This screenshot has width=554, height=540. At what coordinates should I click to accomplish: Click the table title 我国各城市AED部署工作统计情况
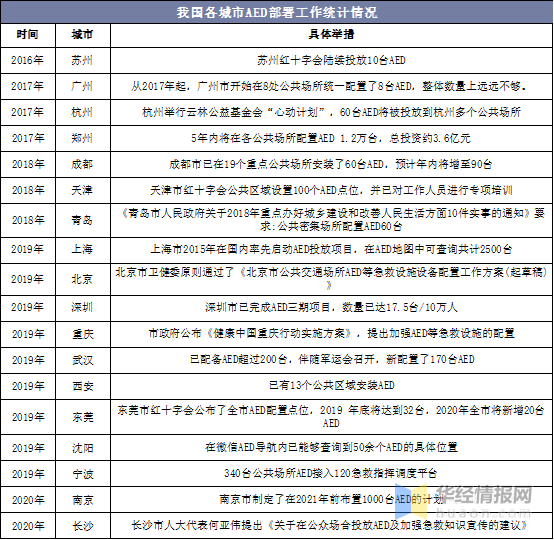(277, 13)
